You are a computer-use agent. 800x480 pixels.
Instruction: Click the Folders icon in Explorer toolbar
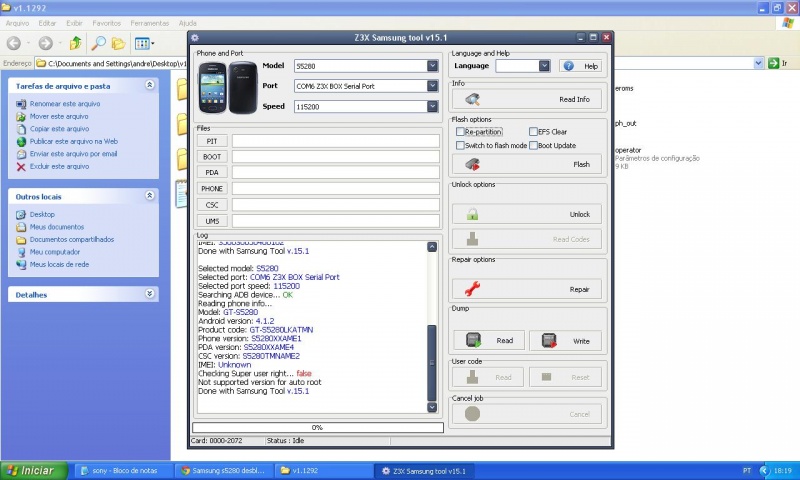click(118, 43)
